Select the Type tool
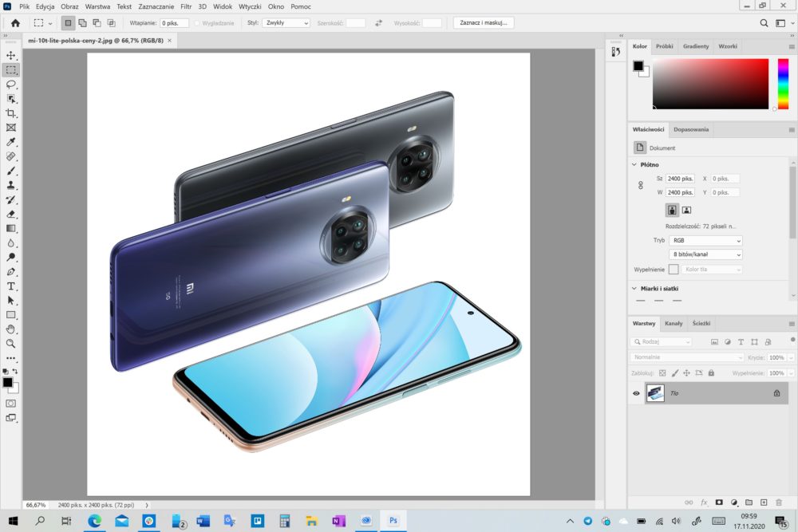 pos(10,286)
